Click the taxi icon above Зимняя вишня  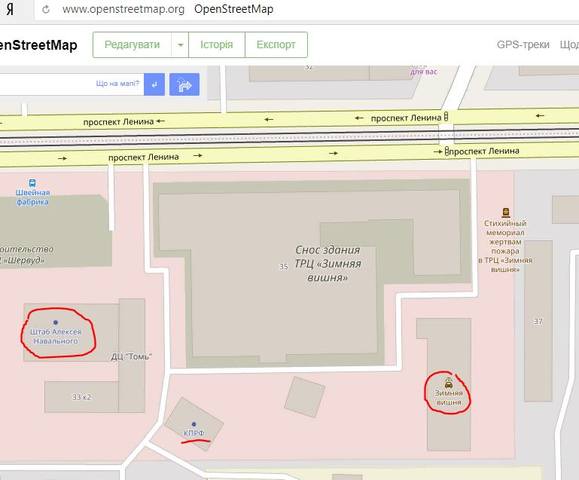pyautogui.click(x=449, y=383)
